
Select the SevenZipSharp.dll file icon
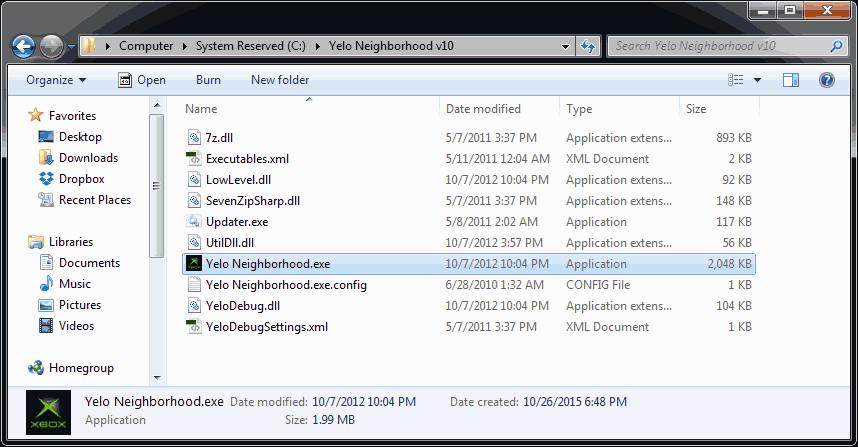pyautogui.click(x=194, y=200)
